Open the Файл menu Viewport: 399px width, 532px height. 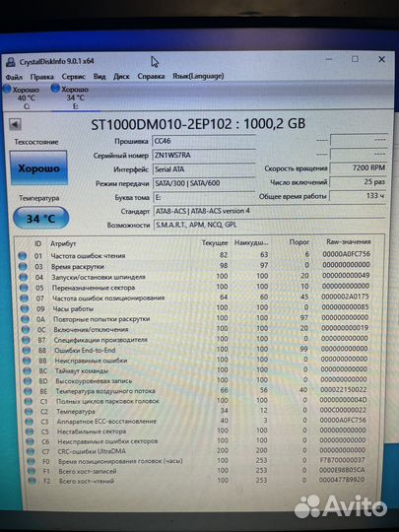tap(14, 77)
